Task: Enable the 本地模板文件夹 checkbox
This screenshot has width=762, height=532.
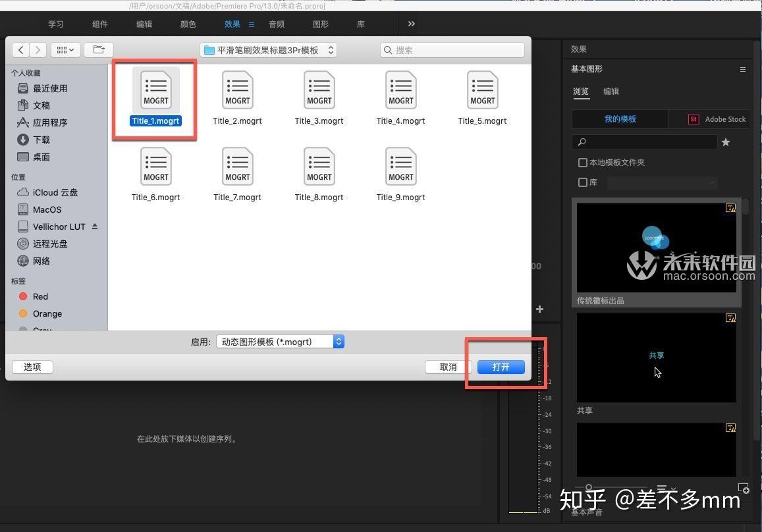Action: [583, 162]
